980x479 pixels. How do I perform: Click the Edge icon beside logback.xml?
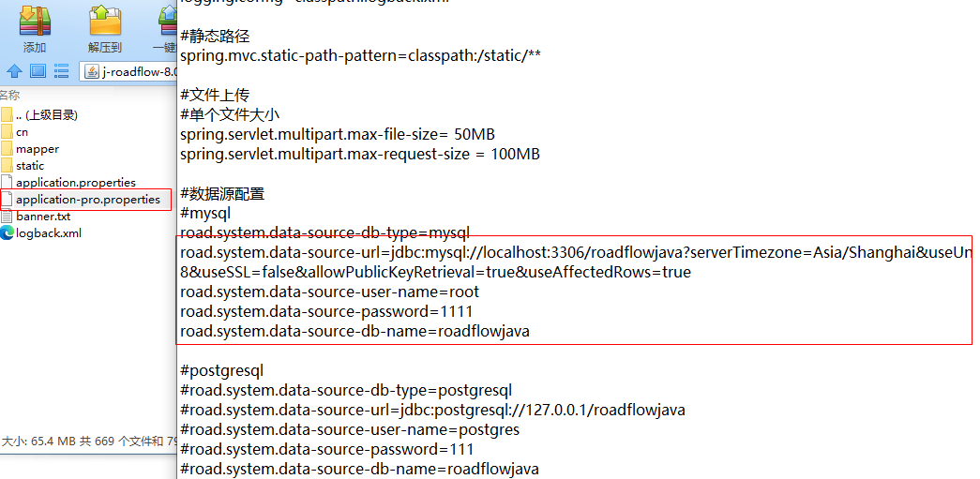click(7, 233)
